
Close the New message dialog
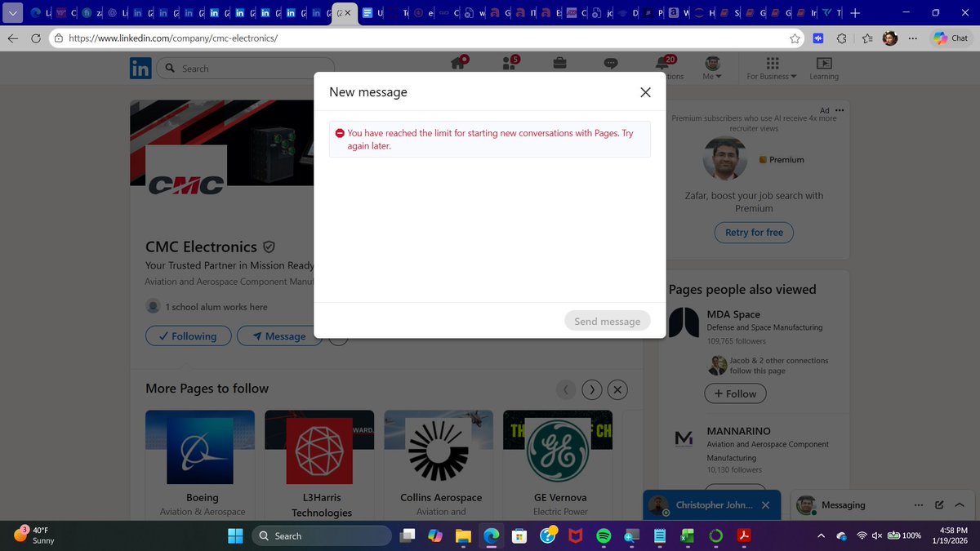645,92
